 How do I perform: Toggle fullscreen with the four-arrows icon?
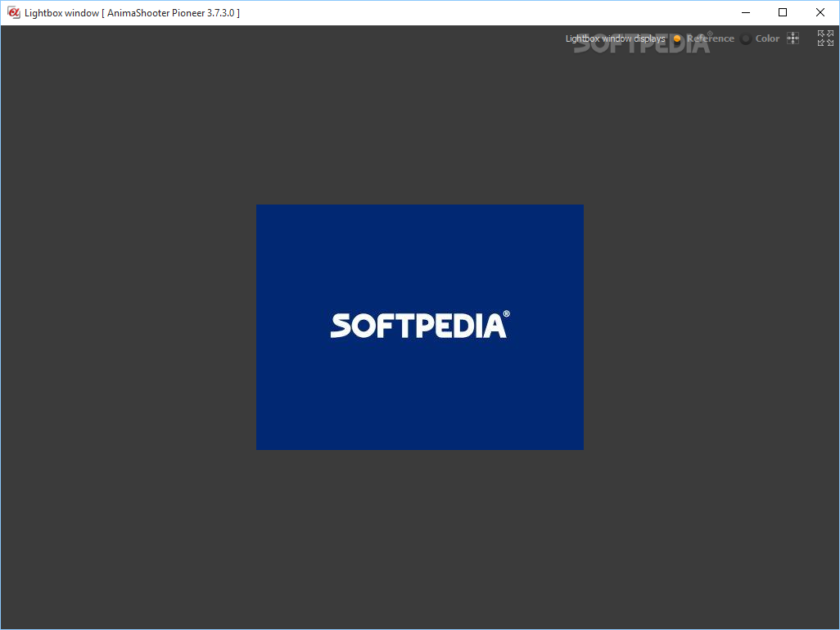click(825, 38)
